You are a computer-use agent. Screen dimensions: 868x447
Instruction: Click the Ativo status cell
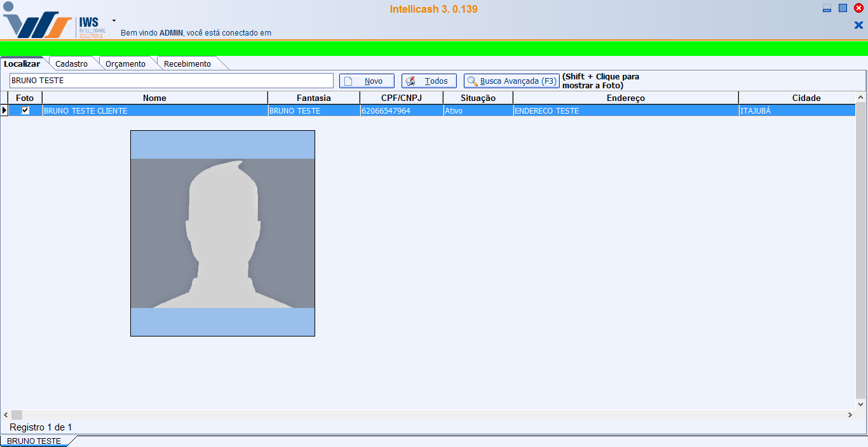click(478, 110)
